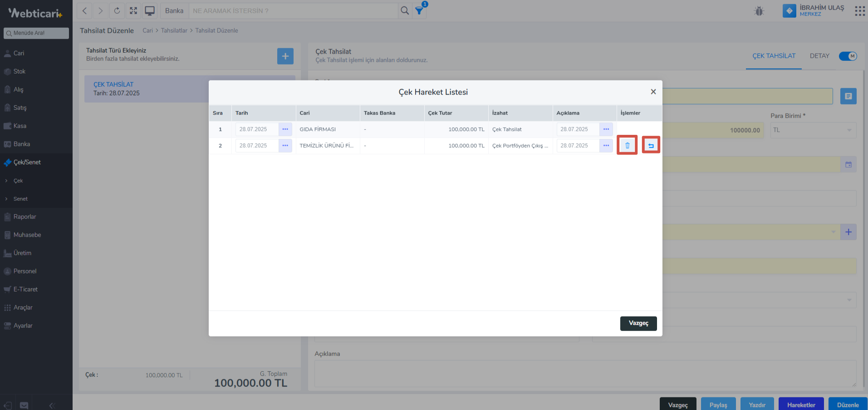868x410 pixels.
Task: Open date picker dots for row 1 Tarih
Action: pos(285,129)
